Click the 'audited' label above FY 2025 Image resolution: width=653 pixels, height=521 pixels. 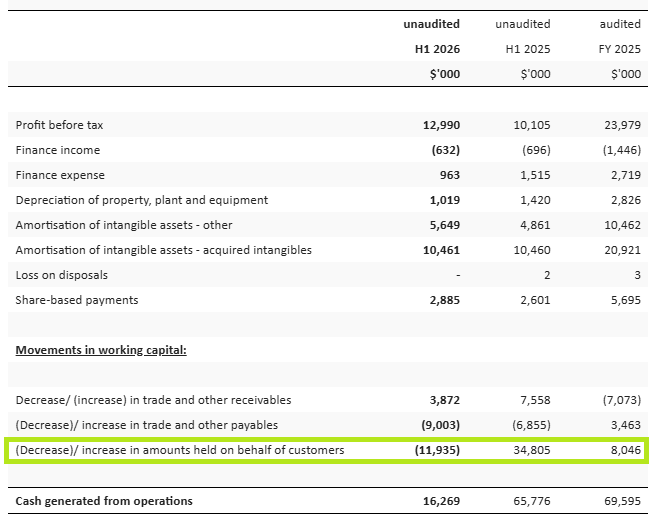(x=620, y=24)
